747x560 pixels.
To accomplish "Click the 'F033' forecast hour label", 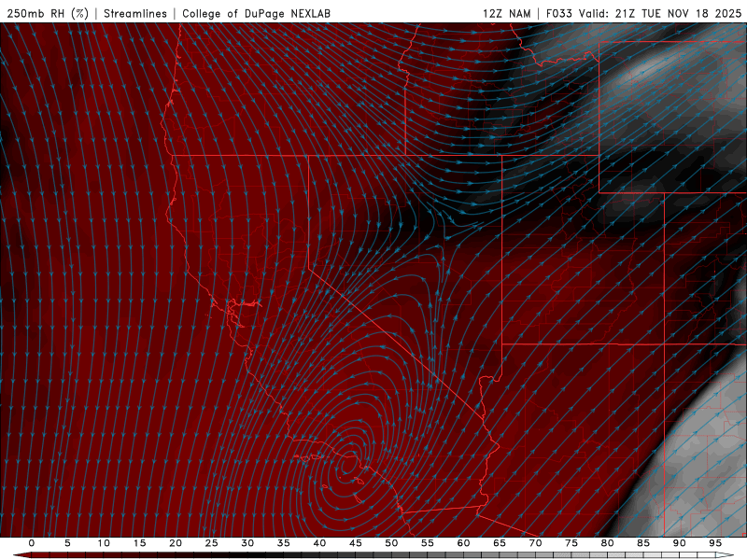I will (558, 13).
